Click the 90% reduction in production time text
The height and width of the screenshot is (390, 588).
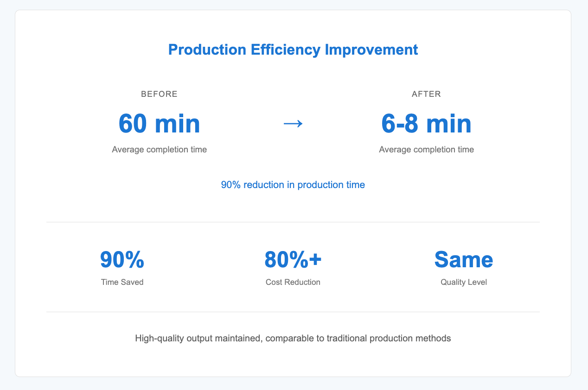[x=293, y=185]
